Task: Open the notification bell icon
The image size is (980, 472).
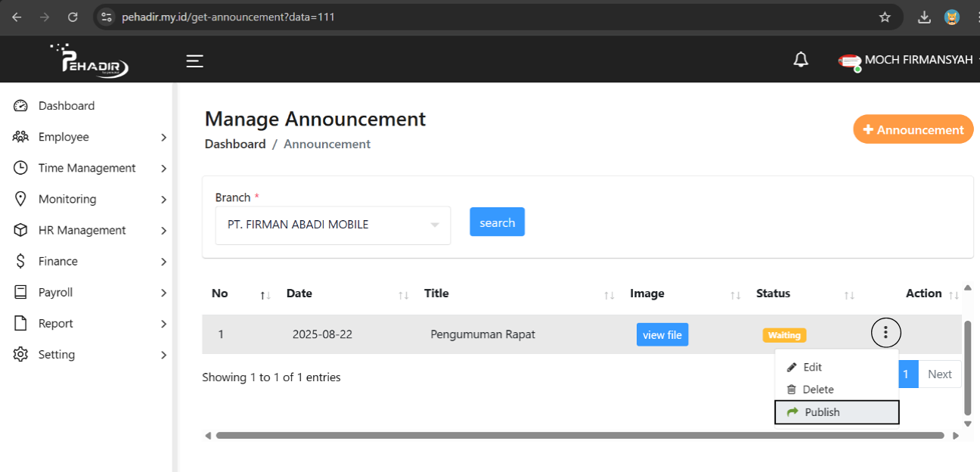Action: (x=801, y=59)
